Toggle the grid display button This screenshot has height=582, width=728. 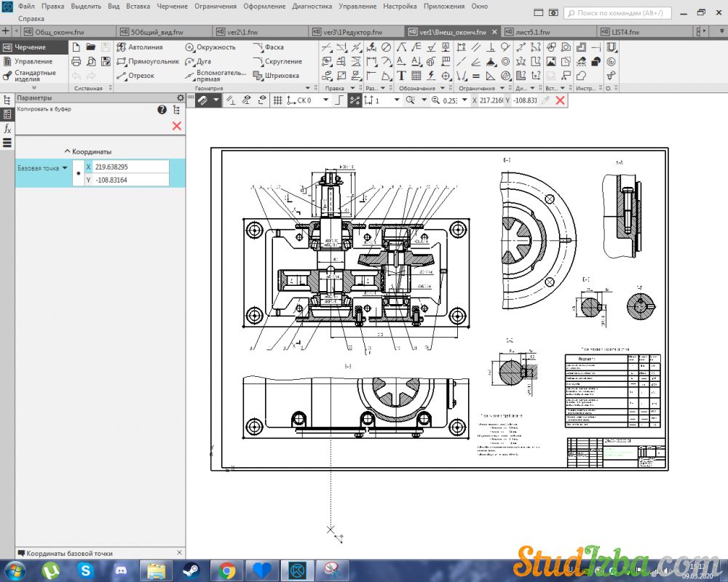(277, 100)
